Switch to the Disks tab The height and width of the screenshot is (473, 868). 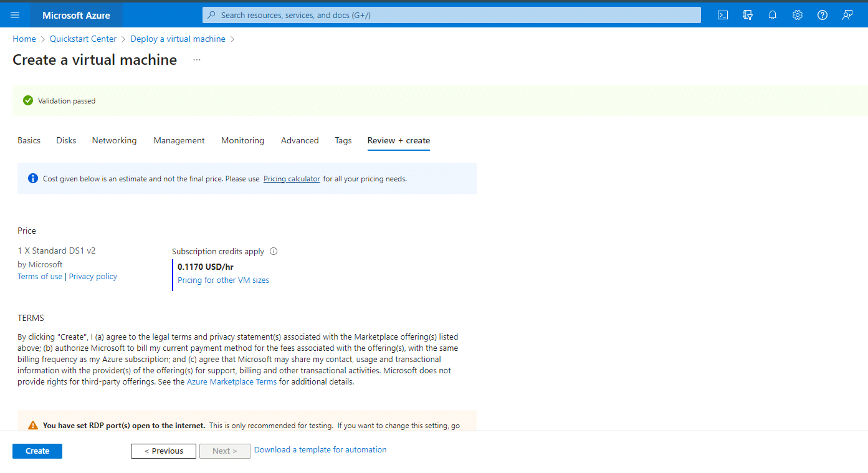65,140
